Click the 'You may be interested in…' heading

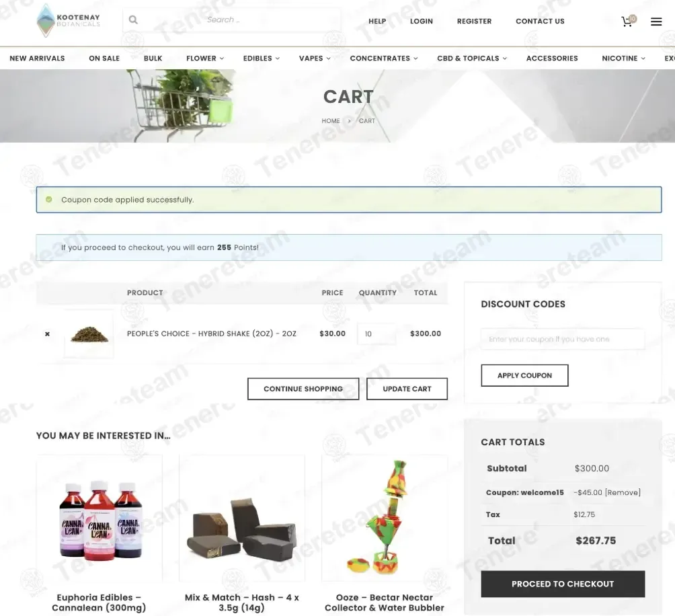click(104, 436)
